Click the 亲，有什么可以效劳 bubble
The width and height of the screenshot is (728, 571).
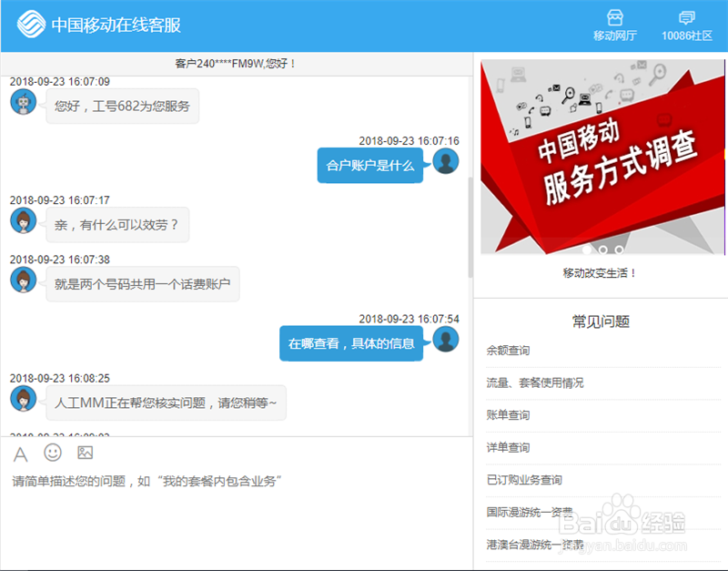point(117,225)
